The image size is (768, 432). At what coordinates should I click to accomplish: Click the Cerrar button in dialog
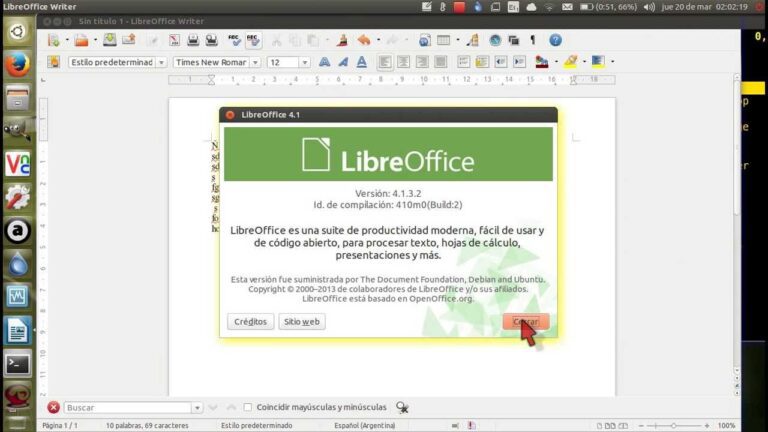click(526, 321)
